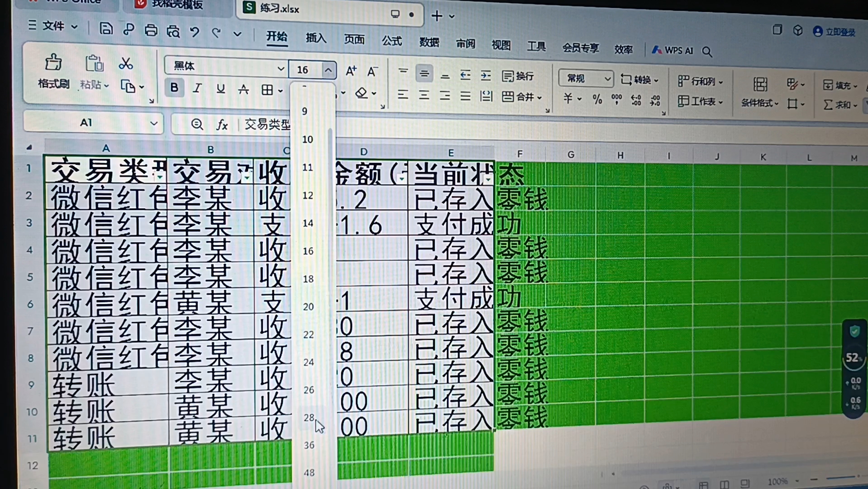Switch to the 视图 View tab
This screenshot has height=489, width=868.
pyautogui.click(x=501, y=45)
